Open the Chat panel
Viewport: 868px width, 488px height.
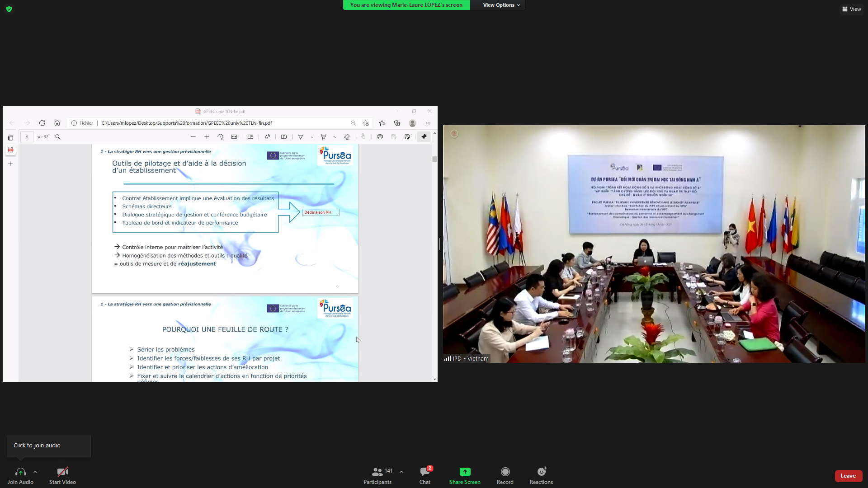[x=425, y=472]
